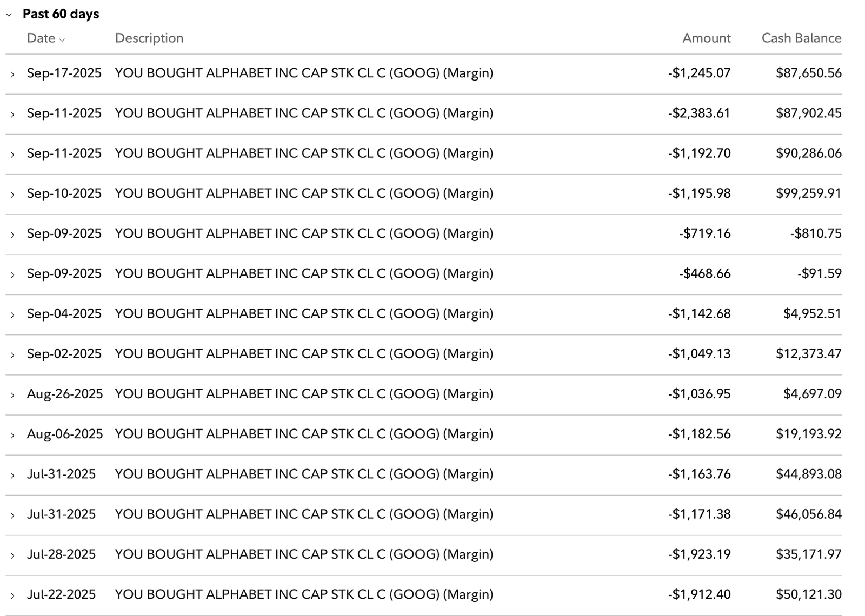
Task: Expand the Sep-17-2025 transaction row
Action: click(x=12, y=74)
